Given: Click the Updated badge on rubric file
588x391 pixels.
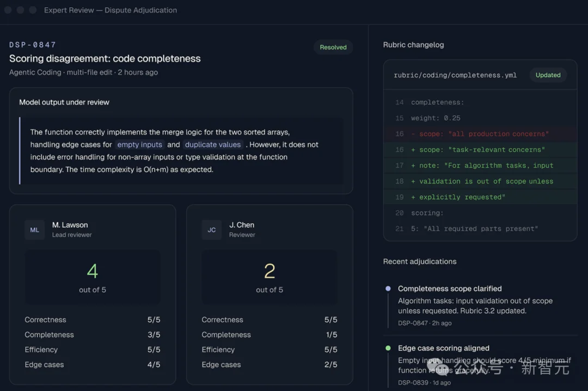Looking at the screenshot, I should 548,75.
